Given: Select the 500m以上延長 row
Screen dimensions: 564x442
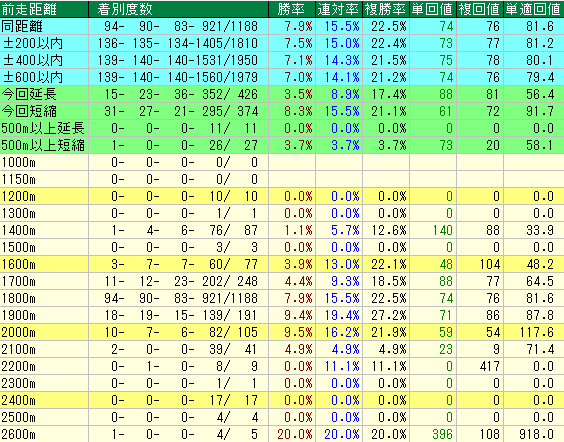Looking at the screenshot, I should tap(282, 128).
